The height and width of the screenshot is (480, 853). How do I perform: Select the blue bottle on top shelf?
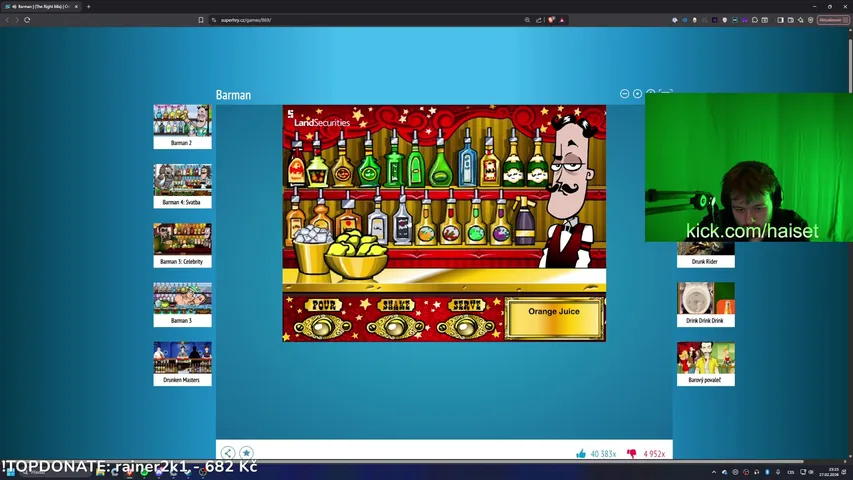click(x=467, y=158)
